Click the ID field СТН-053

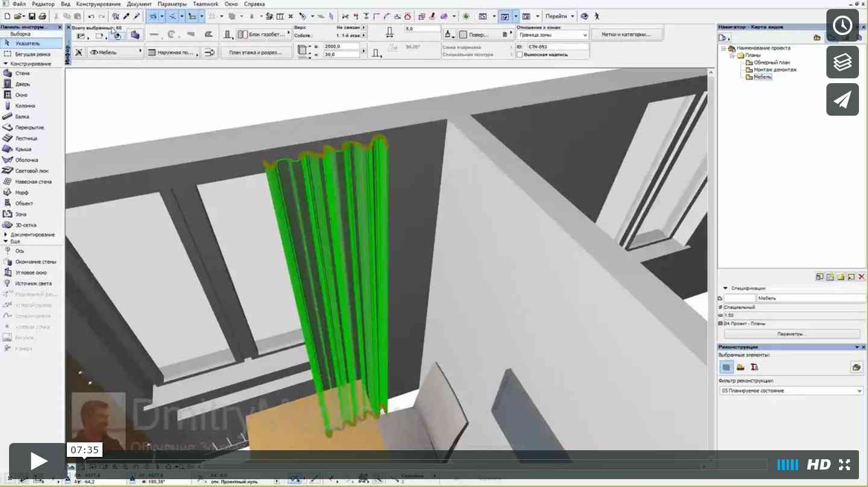tap(558, 46)
